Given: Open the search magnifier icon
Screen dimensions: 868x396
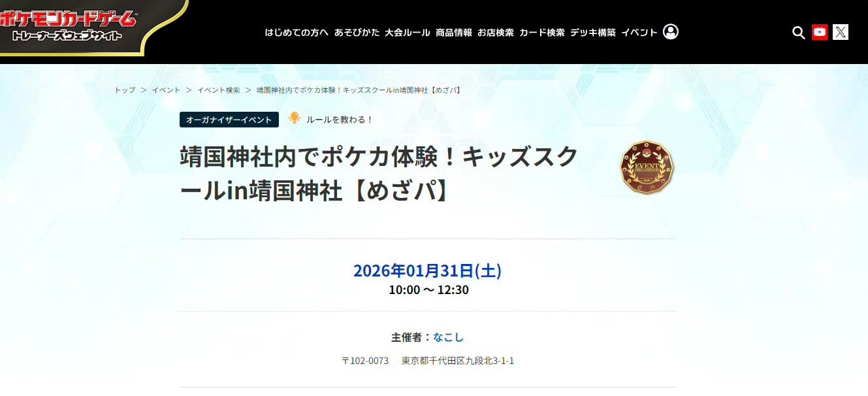Looking at the screenshot, I should [798, 33].
